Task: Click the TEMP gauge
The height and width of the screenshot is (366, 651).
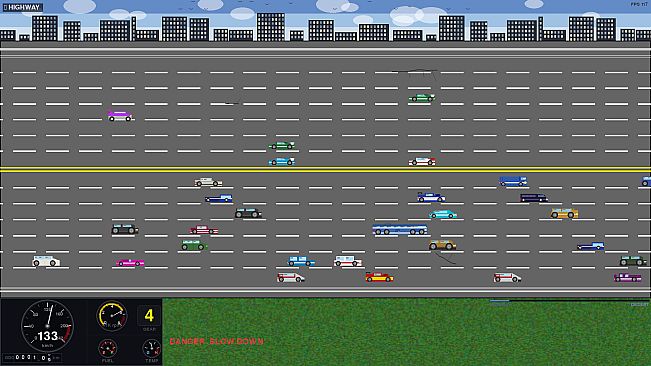Action: coord(152,349)
